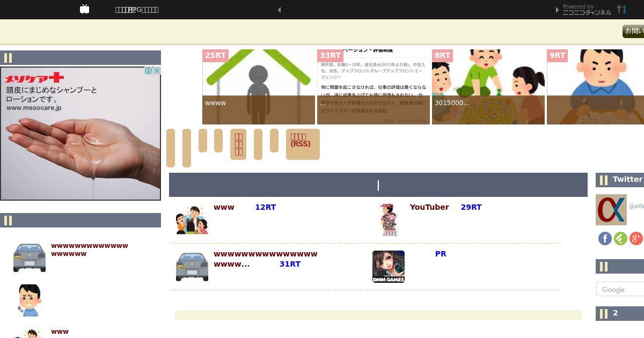Click the floral shirt person thumbnail
This screenshot has height=338, width=644.
tap(389, 220)
